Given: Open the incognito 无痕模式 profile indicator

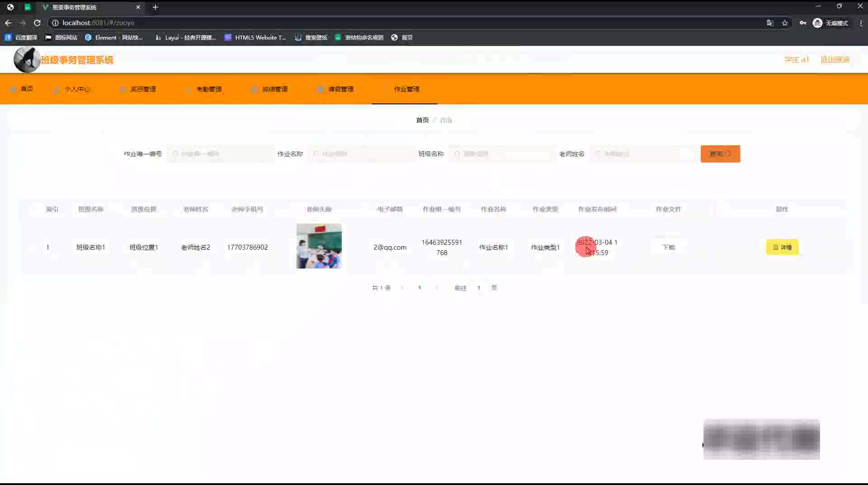Looking at the screenshot, I should tap(830, 23).
